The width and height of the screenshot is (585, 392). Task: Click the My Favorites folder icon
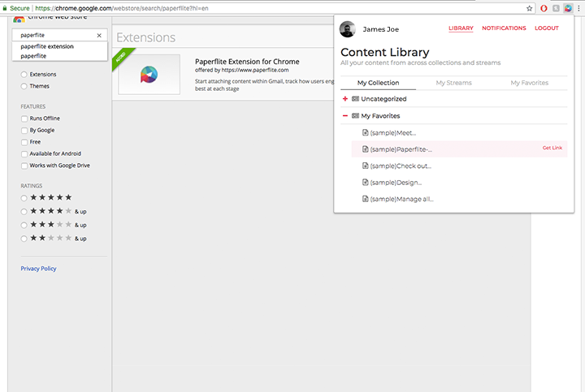coord(356,116)
